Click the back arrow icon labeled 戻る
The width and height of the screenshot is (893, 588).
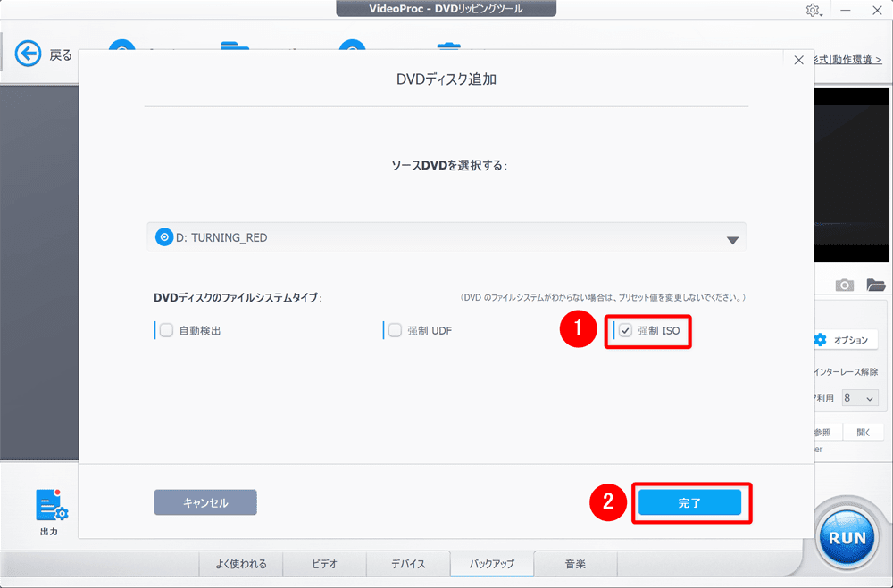tap(29, 54)
